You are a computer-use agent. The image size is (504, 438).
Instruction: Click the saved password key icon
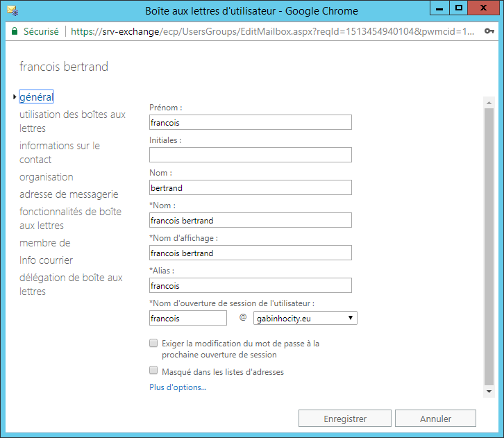pos(489,31)
